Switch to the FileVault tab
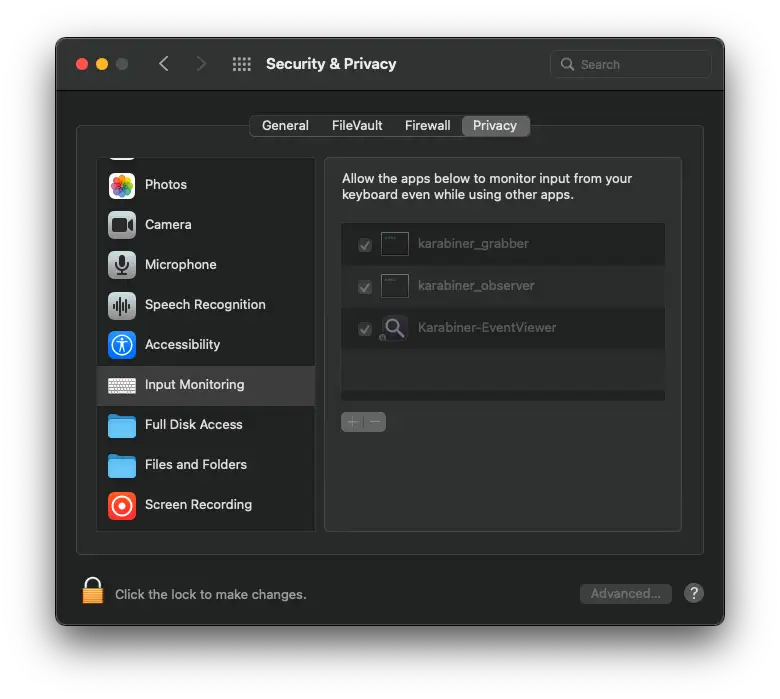This screenshot has height=699, width=780. [x=357, y=125]
